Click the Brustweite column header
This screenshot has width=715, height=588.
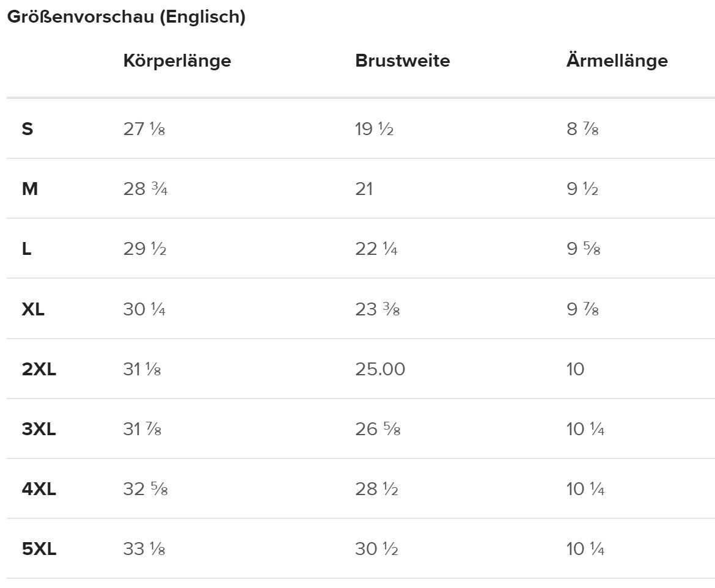402,61
